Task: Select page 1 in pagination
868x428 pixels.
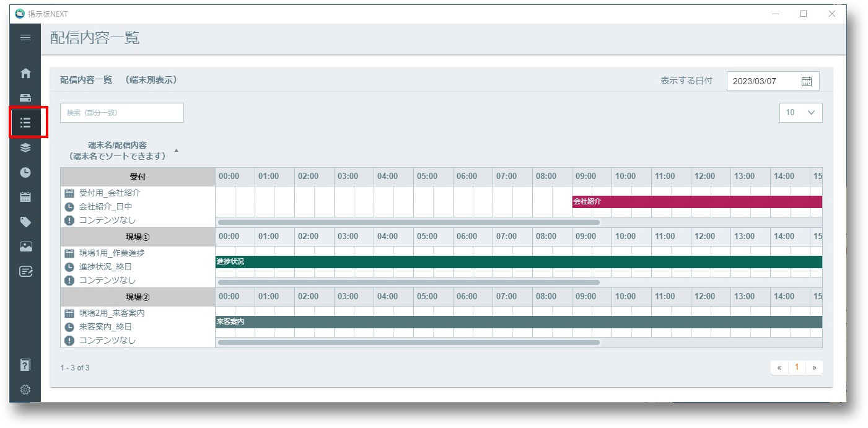Action: [x=796, y=367]
